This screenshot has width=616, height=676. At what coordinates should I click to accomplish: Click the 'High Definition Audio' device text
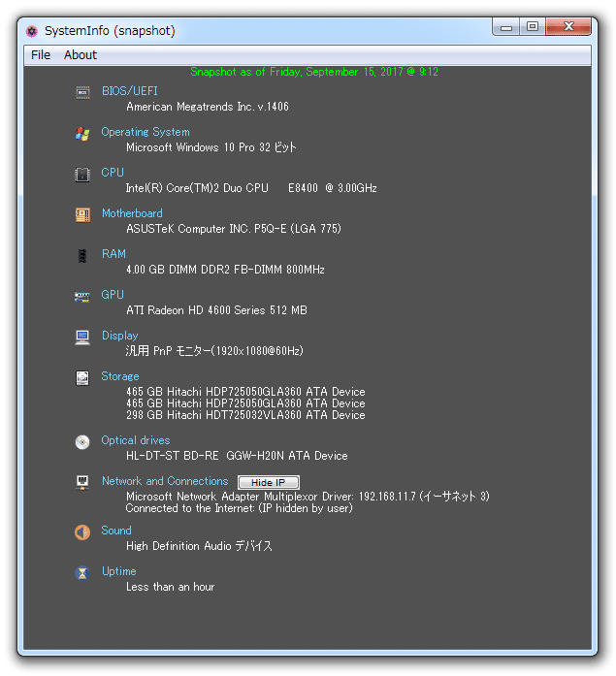[199, 546]
